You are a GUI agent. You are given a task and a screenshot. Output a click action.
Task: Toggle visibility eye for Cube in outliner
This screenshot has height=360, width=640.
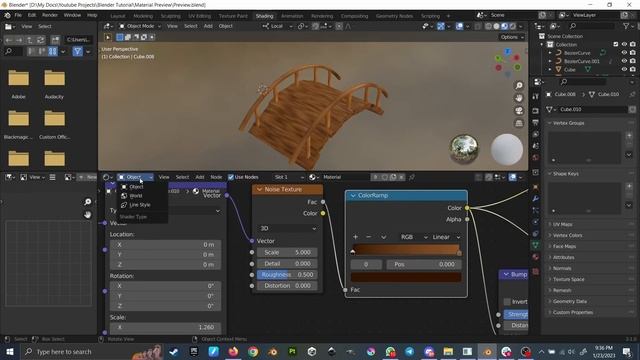click(x=624, y=69)
